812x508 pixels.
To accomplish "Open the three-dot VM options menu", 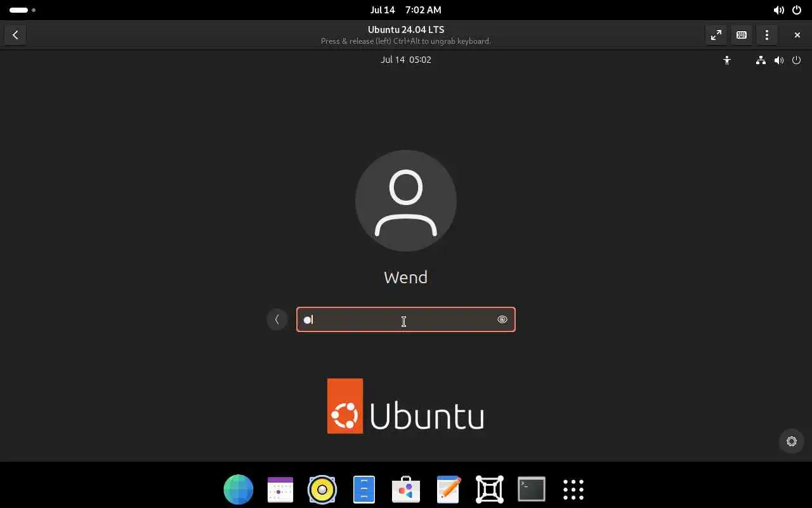I will click(x=767, y=35).
